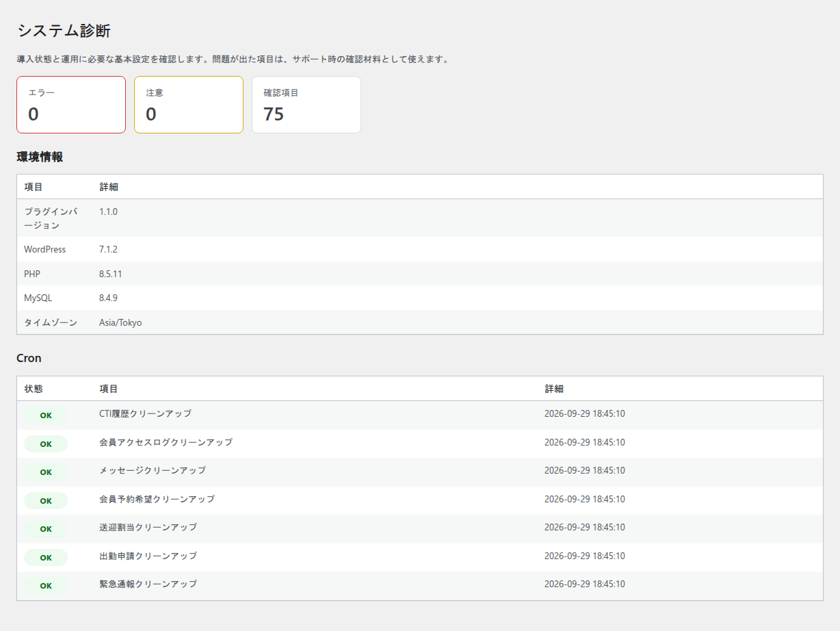
Task: Select the メッセージクリーンアップ cron item
Action: pos(153,471)
